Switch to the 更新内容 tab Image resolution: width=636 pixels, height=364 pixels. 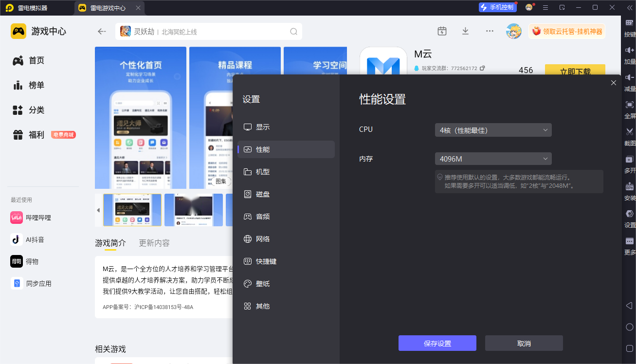pyautogui.click(x=154, y=243)
